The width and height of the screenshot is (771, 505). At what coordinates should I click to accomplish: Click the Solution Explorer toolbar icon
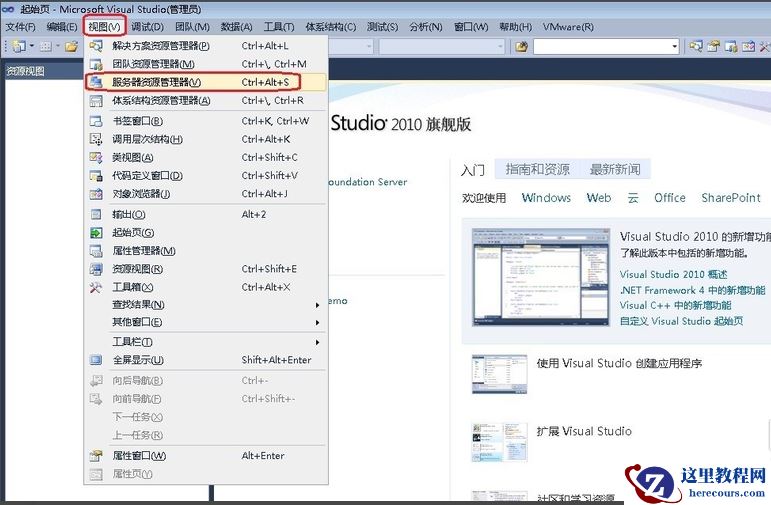[696, 47]
